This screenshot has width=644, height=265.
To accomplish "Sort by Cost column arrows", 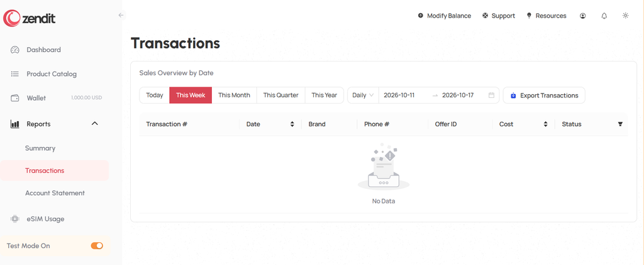I will (545, 124).
